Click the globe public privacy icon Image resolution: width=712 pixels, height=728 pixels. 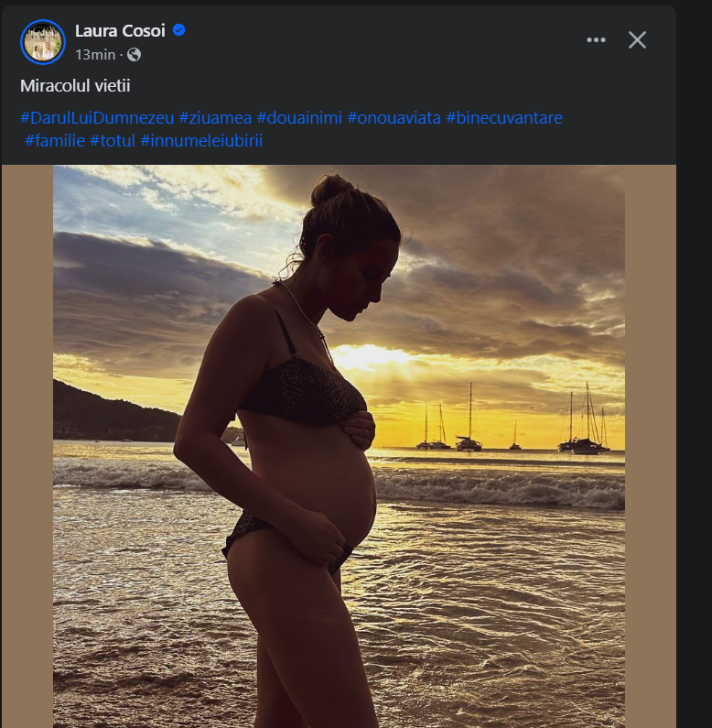pyautogui.click(x=135, y=54)
